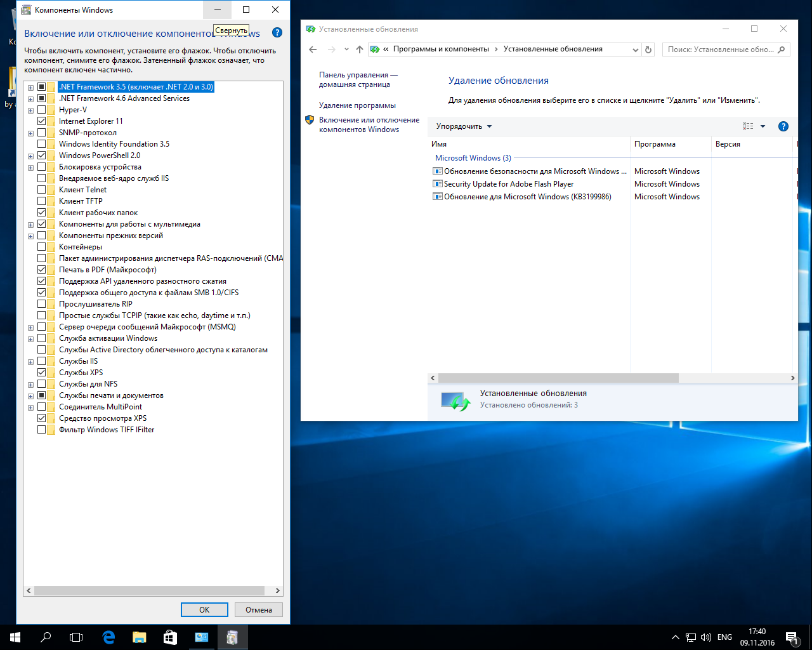Expand Службы для NFS node
Image resolution: width=812 pixels, height=650 pixels.
point(30,385)
